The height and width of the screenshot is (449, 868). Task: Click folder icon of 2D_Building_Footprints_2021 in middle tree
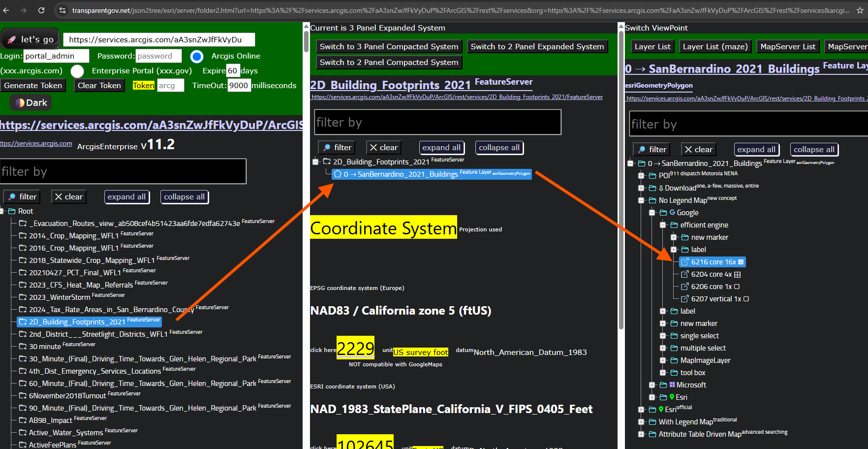(x=327, y=161)
